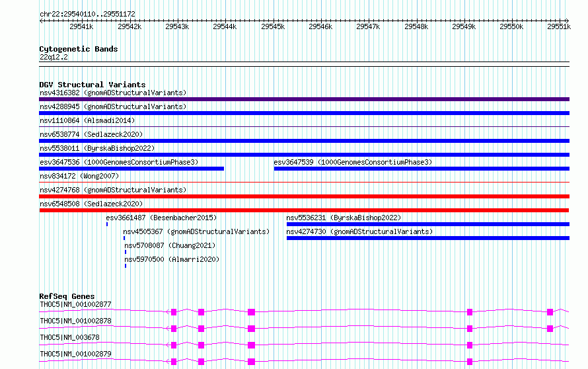Open nsv4288945 gnomADStructuralVariants label
The image size is (588, 369).
pos(113,106)
